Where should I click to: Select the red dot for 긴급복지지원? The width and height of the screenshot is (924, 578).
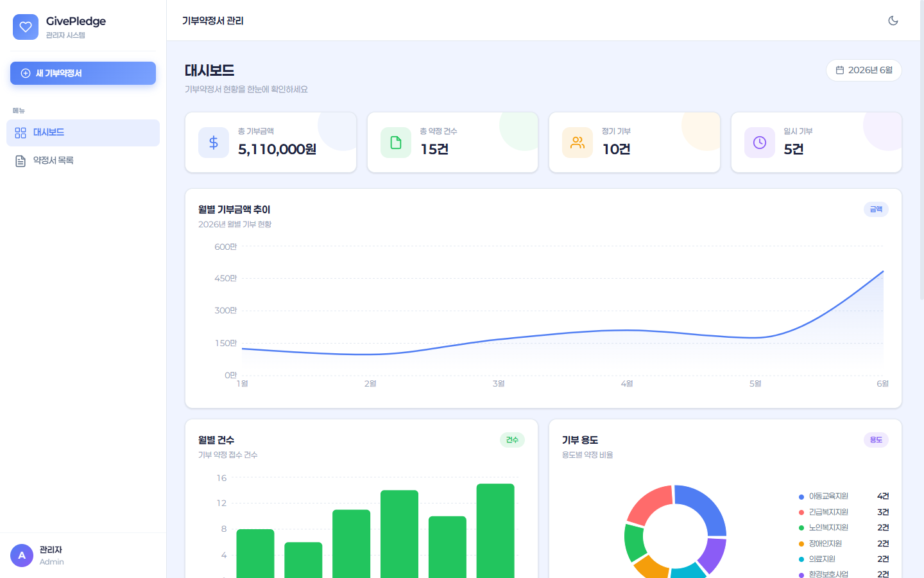[x=801, y=512]
